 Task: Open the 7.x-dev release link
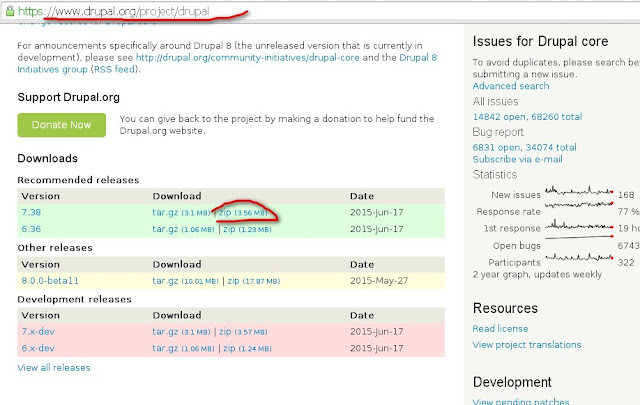38,332
